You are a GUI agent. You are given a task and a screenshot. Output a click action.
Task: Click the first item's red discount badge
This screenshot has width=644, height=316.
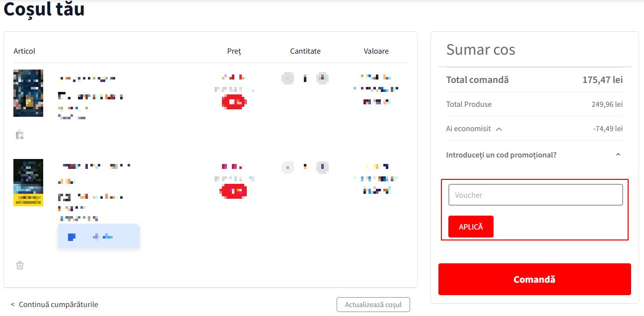(x=234, y=102)
